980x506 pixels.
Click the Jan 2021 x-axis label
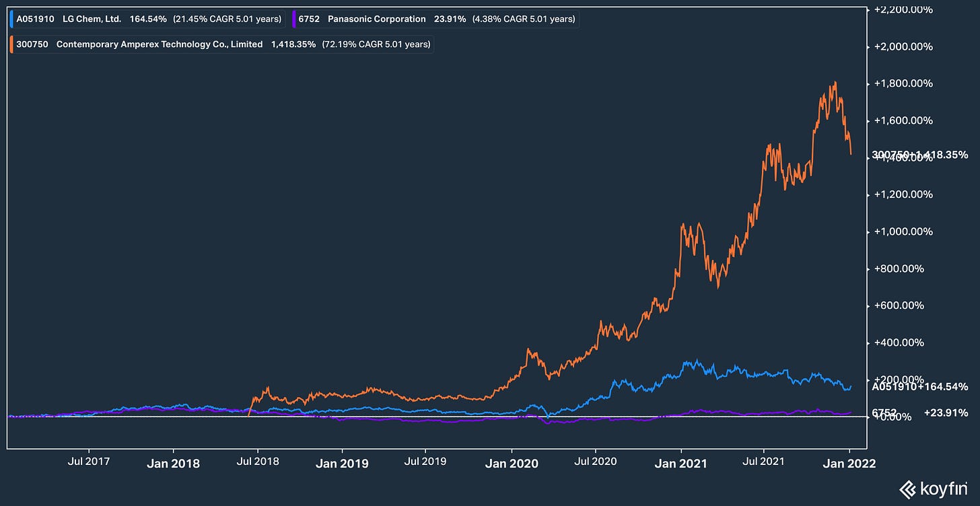[681, 462]
